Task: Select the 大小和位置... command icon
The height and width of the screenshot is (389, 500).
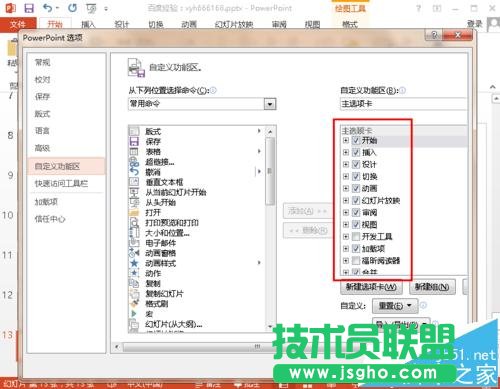Action: coord(134,233)
